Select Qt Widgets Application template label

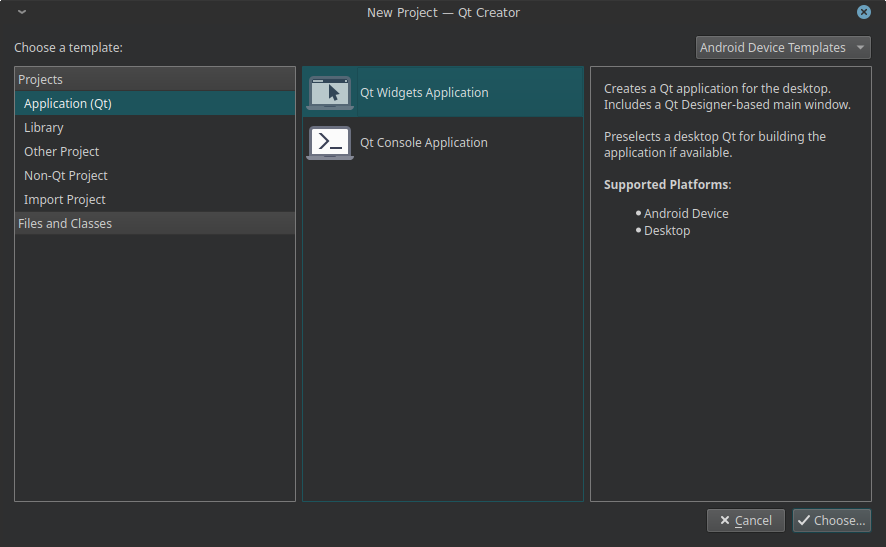point(424,93)
